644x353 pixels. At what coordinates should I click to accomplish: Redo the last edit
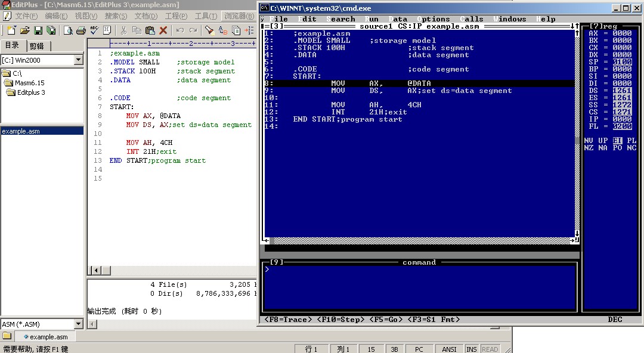pos(193,30)
